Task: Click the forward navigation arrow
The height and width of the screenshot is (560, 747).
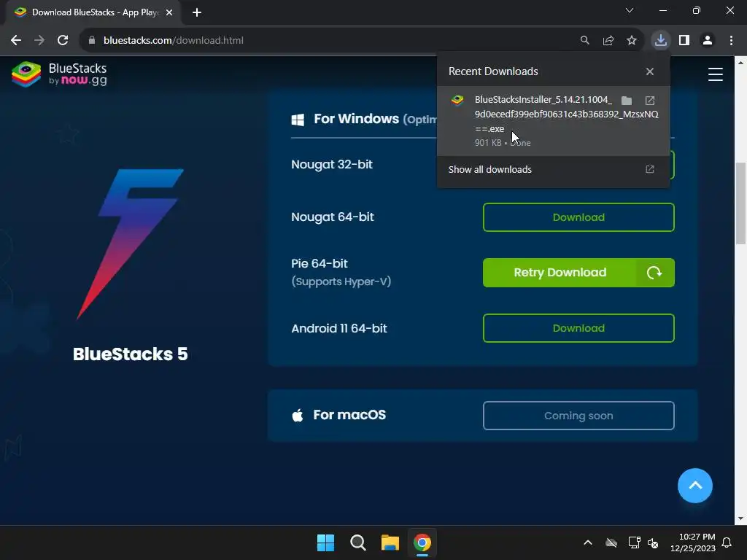Action: click(x=39, y=41)
